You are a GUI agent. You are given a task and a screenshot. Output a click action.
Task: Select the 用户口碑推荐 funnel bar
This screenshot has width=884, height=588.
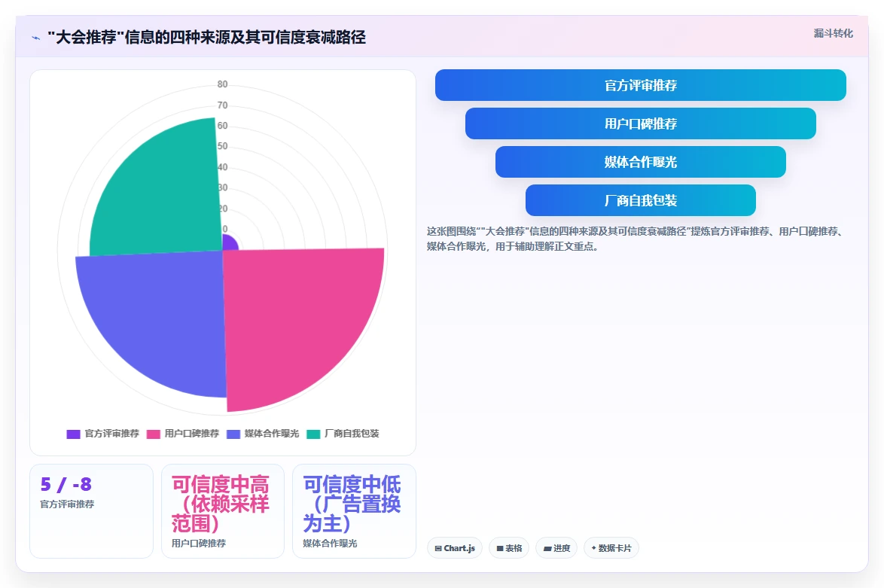[x=641, y=123]
